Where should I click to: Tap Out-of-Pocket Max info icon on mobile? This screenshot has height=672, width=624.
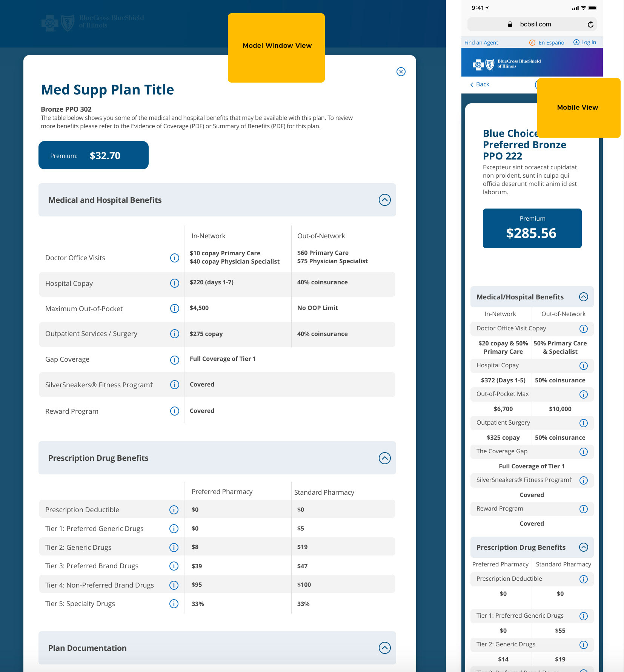click(x=583, y=394)
